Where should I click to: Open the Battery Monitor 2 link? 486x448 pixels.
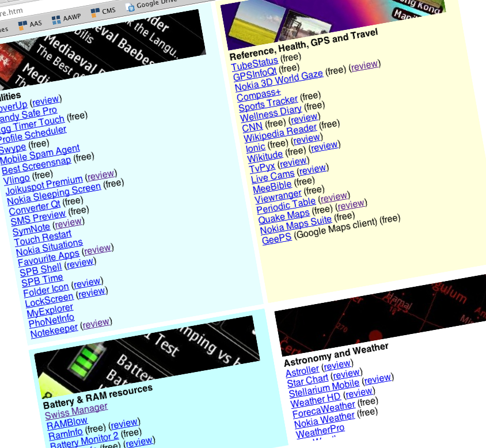83,441
